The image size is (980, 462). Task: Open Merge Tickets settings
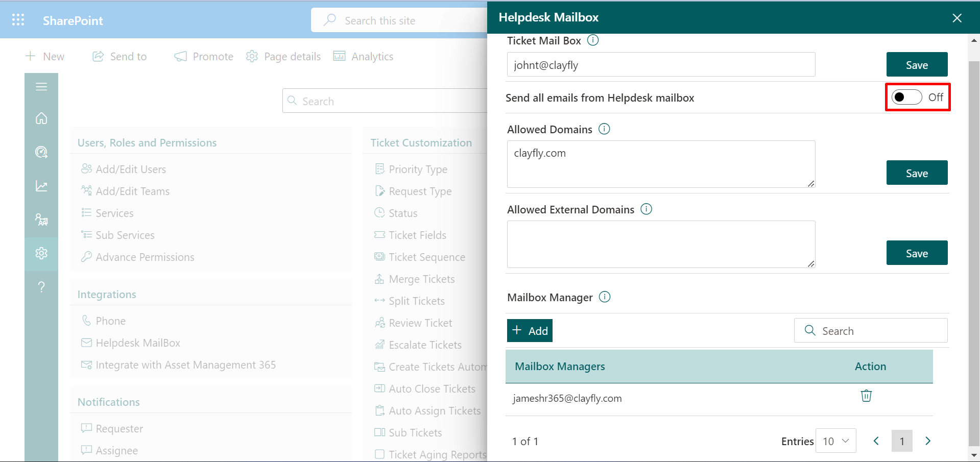point(414,279)
